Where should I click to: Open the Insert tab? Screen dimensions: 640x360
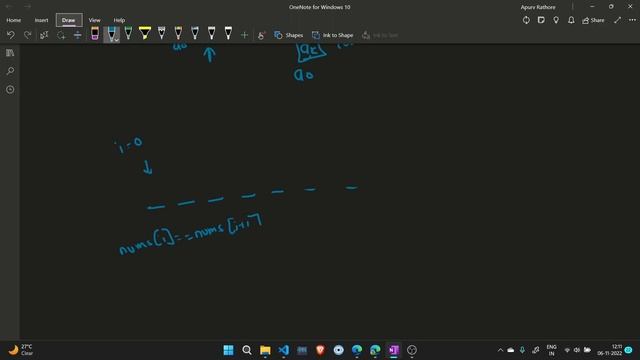coord(41,20)
